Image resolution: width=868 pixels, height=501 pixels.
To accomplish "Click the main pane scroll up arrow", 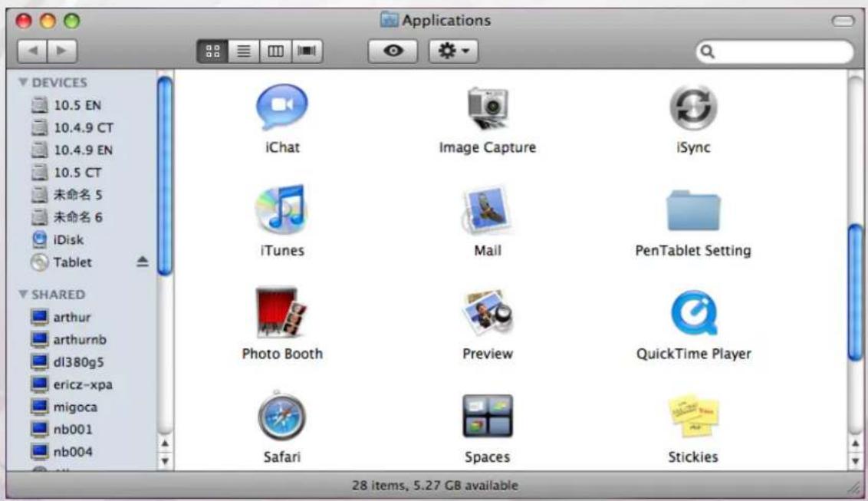I will 855,443.
